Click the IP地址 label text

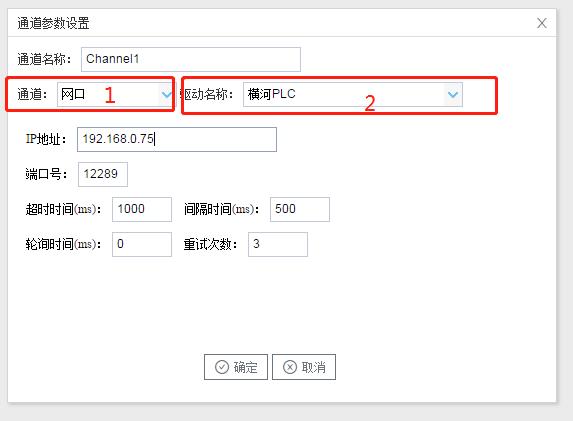(x=46, y=139)
